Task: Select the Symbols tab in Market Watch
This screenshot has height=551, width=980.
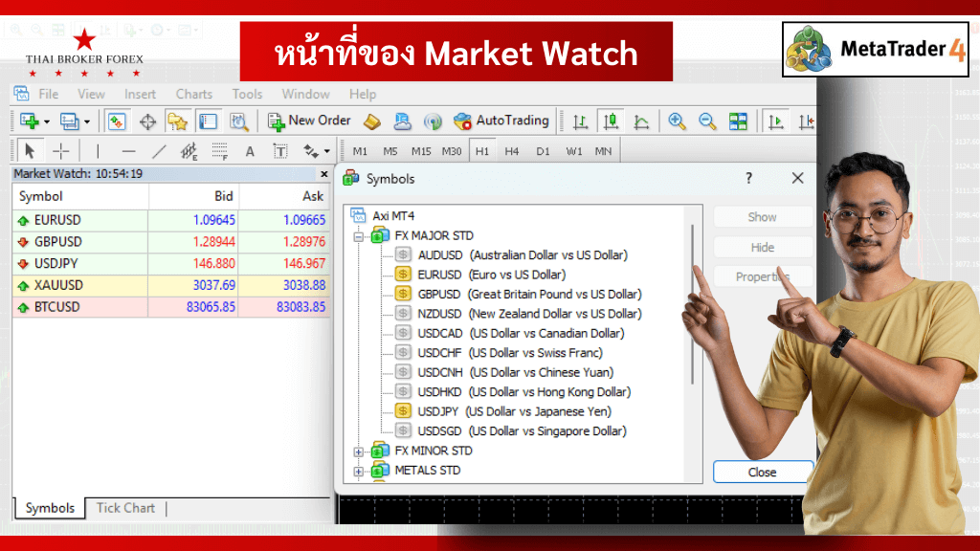Action: [50, 508]
